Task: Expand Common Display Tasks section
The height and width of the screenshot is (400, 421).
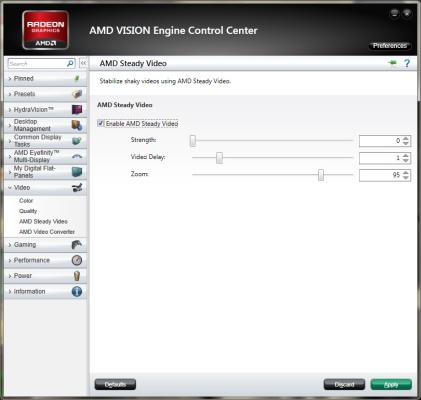Action: [45, 141]
